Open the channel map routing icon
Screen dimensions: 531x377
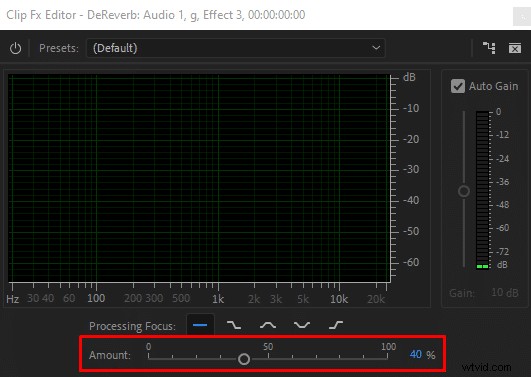(x=489, y=48)
